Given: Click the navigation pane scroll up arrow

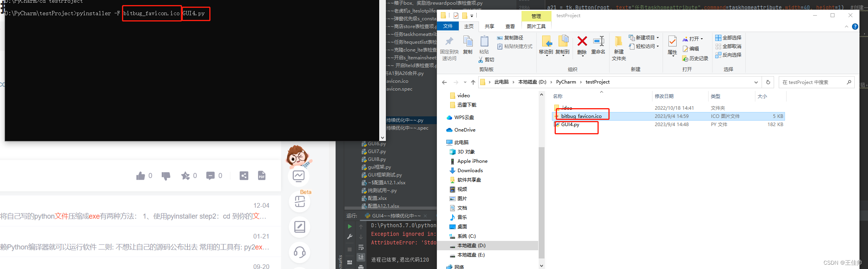Looking at the screenshot, I should 541,94.
